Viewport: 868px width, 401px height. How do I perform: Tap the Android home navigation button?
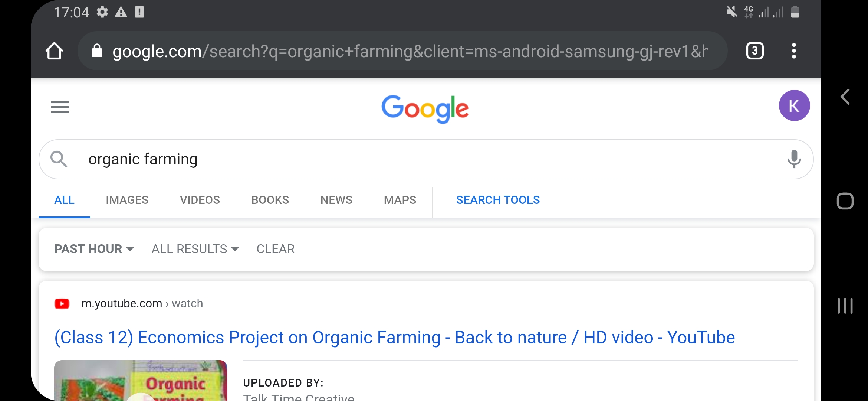pyautogui.click(x=845, y=201)
